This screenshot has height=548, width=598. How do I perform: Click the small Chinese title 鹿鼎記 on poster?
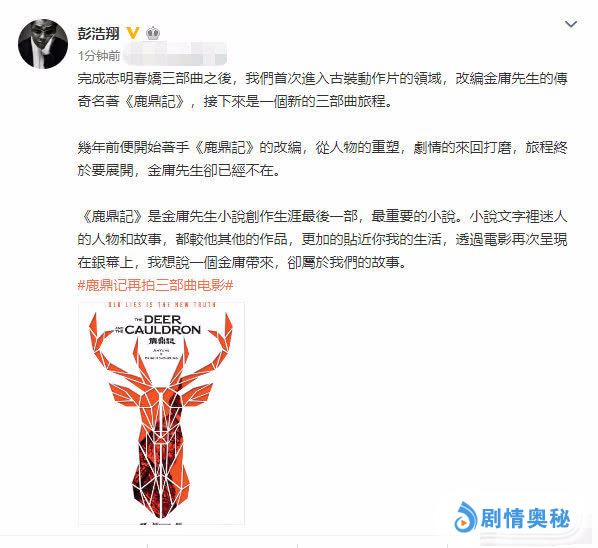[162, 341]
